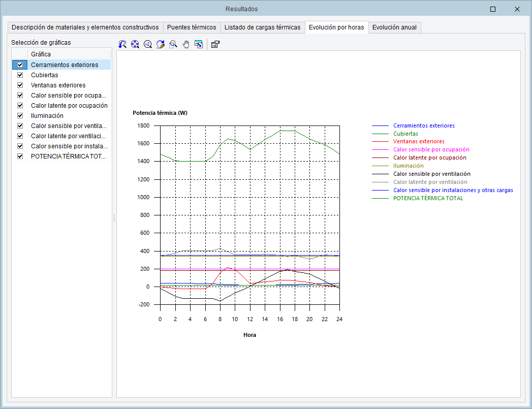The height and width of the screenshot is (409, 532).
Task: Disable the Iluminación graph checkbox
Action: [20, 116]
